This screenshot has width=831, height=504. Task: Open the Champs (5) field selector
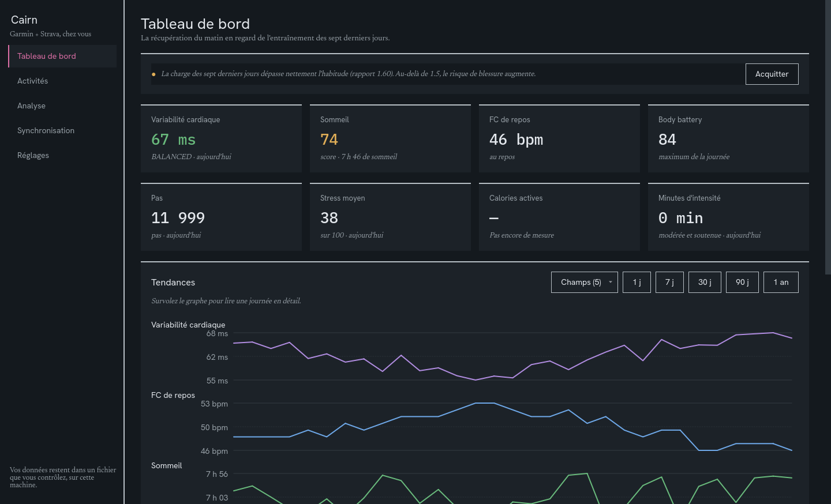[x=585, y=283]
